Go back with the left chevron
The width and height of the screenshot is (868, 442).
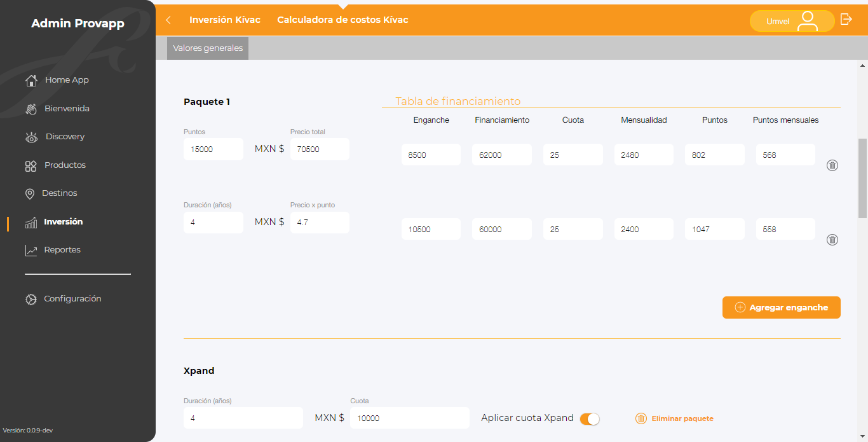pos(168,20)
